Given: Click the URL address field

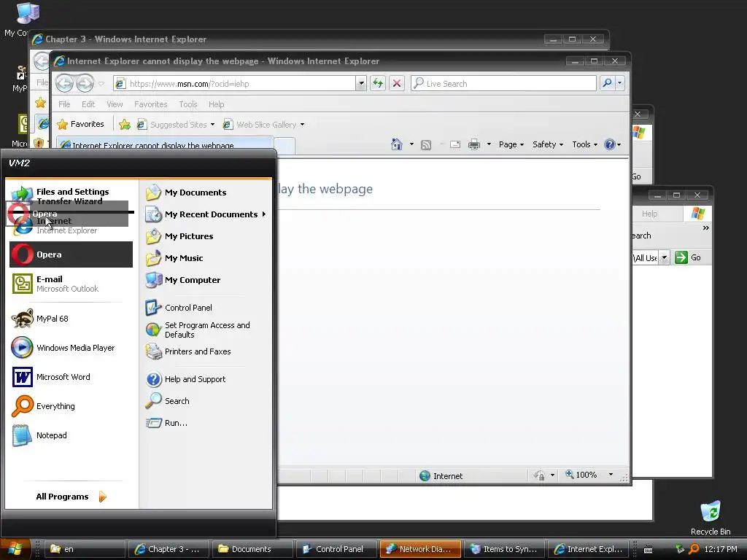Looking at the screenshot, I should point(235,83).
